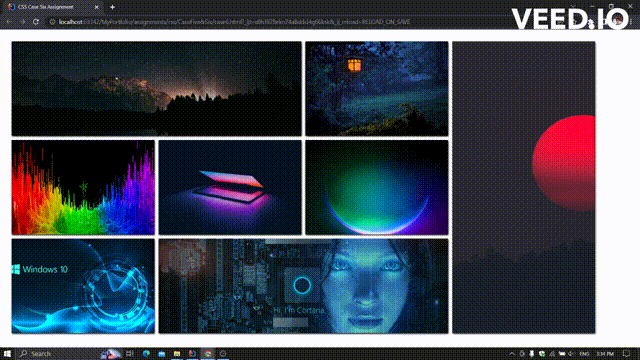Select the Cortana wallpaper image

(x=303, y=286)
